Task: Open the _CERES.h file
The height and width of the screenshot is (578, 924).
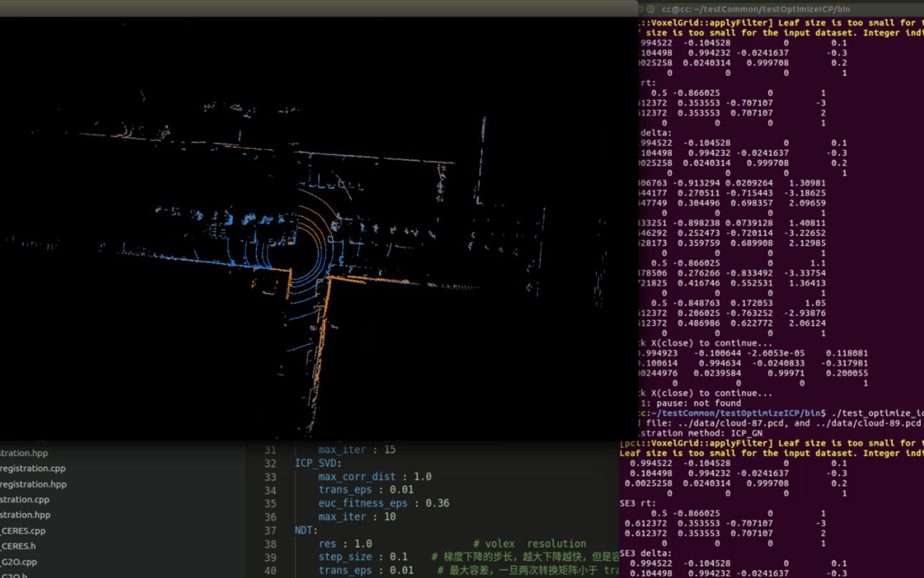Action: [18, 546]
